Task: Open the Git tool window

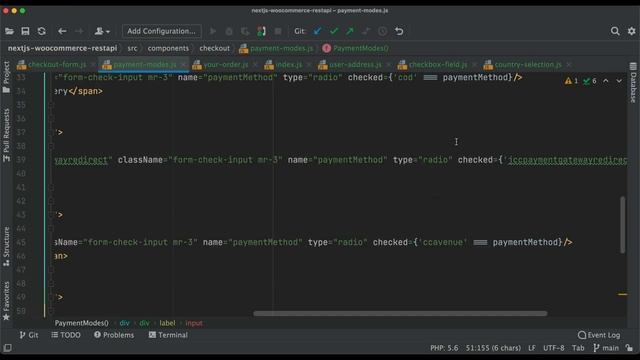Action: [29, 335]
